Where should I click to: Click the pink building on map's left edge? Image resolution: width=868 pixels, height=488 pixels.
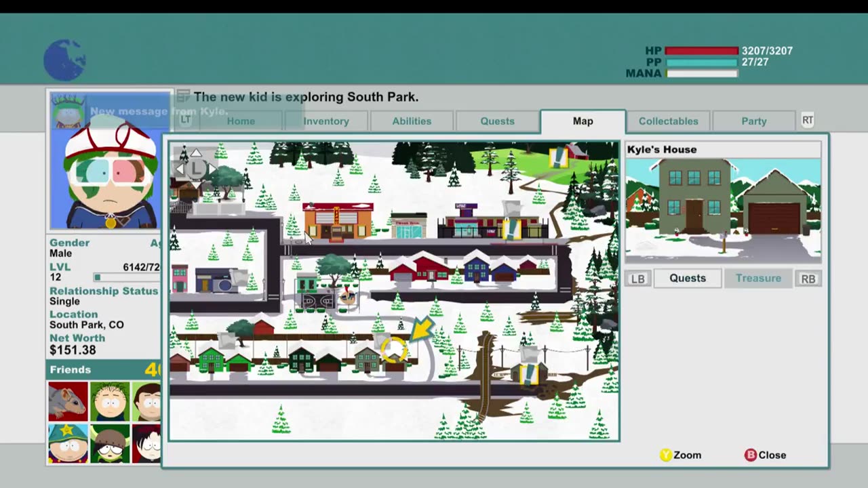point(180,278)
